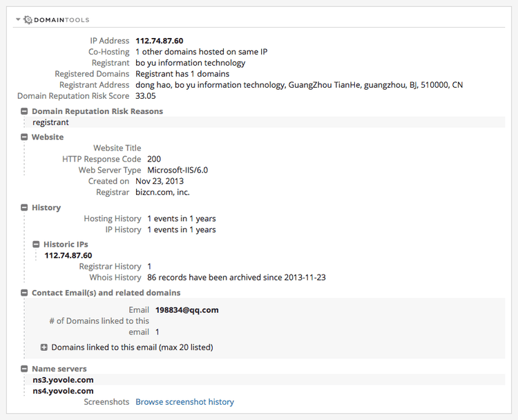Collapse Contact Email(s) and related domains

coord(24,293)
